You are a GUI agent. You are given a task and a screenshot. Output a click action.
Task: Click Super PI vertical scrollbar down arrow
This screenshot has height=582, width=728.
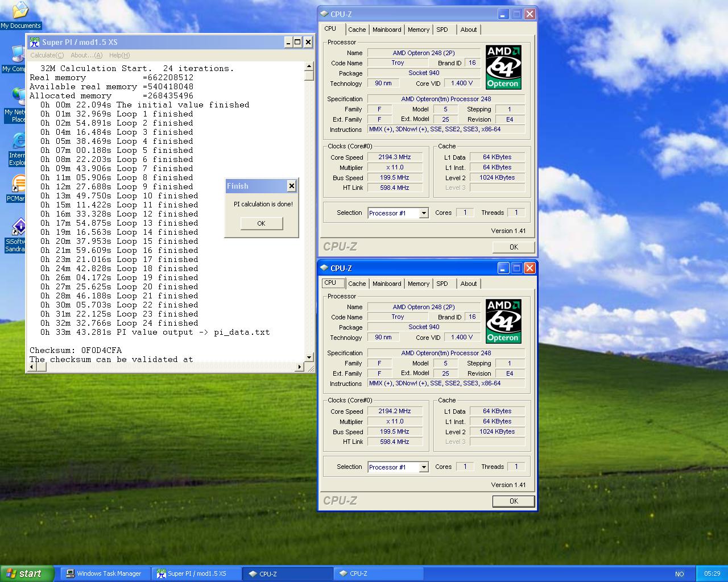tap(309, 357)
